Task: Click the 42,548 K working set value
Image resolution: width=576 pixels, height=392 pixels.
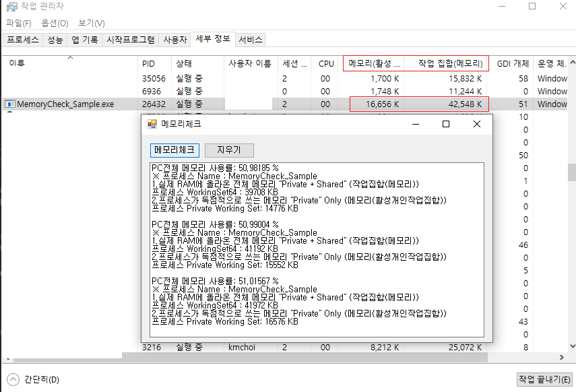Action: [465, 104]
